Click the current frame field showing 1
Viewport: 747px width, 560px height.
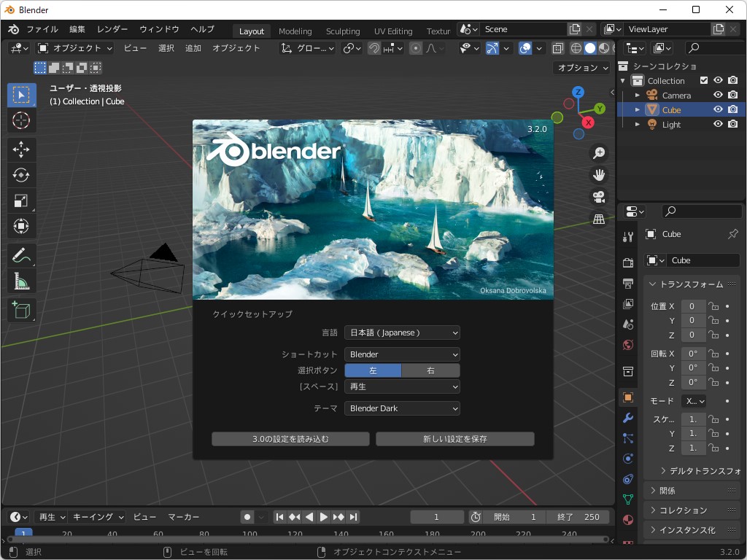[x=437, y=516]
